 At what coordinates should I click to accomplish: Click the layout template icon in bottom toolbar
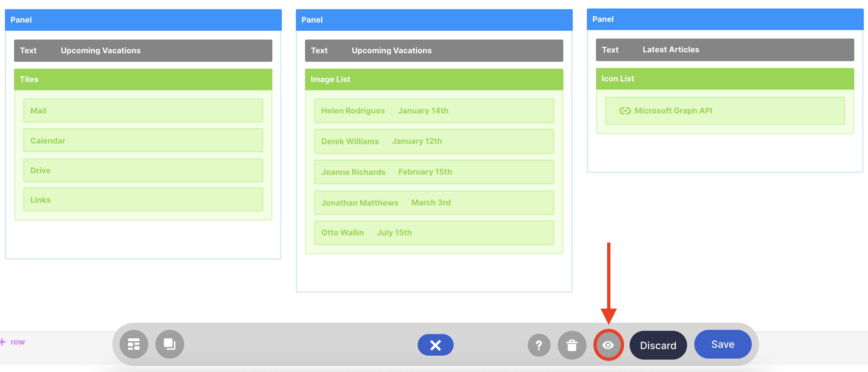click(134, 344)
